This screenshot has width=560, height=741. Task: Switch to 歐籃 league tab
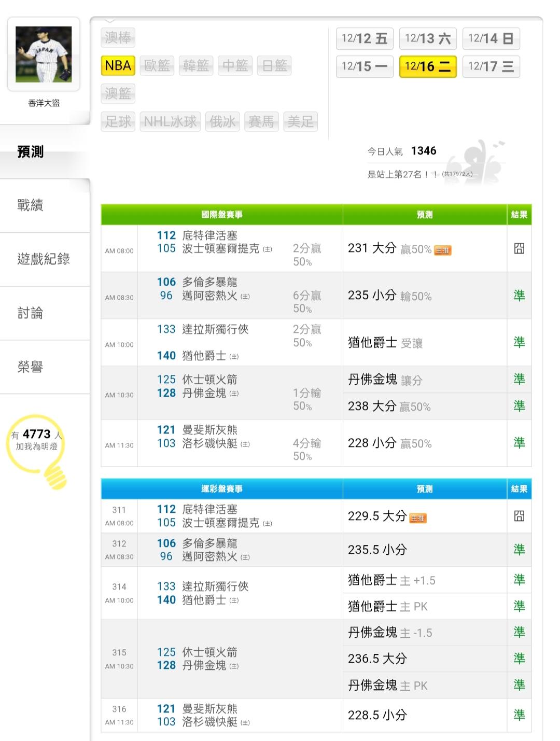(x=157, y=66)
